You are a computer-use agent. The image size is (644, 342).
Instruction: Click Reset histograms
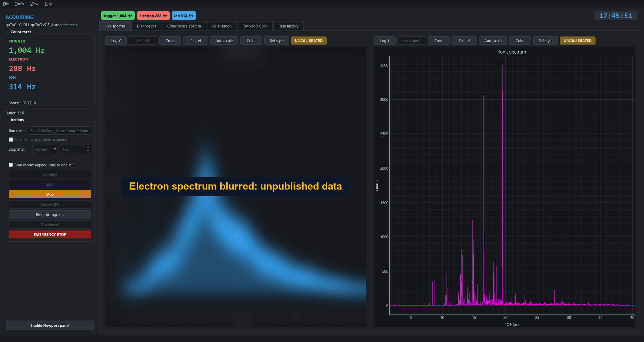(50, 215)
